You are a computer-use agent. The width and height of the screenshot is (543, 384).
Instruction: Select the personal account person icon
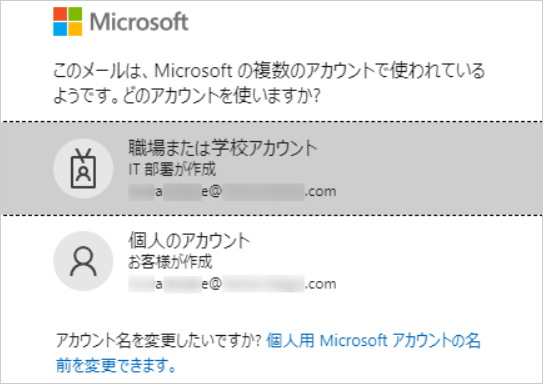pos(83,261)
